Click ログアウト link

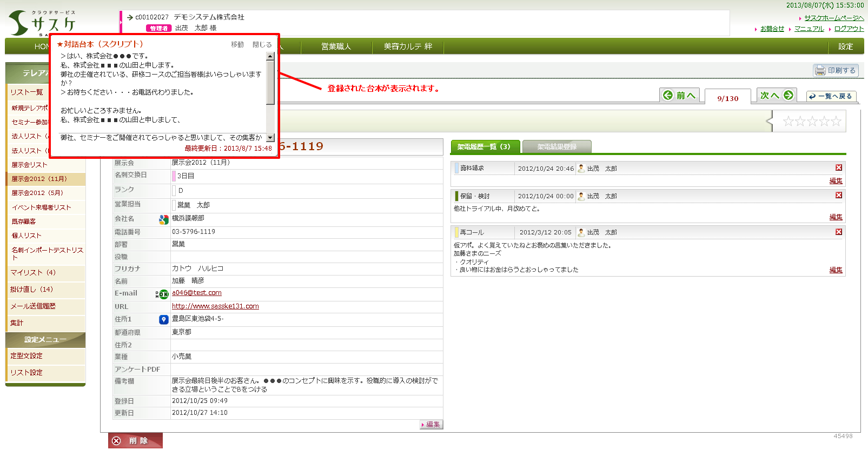(x=849, y=29)
